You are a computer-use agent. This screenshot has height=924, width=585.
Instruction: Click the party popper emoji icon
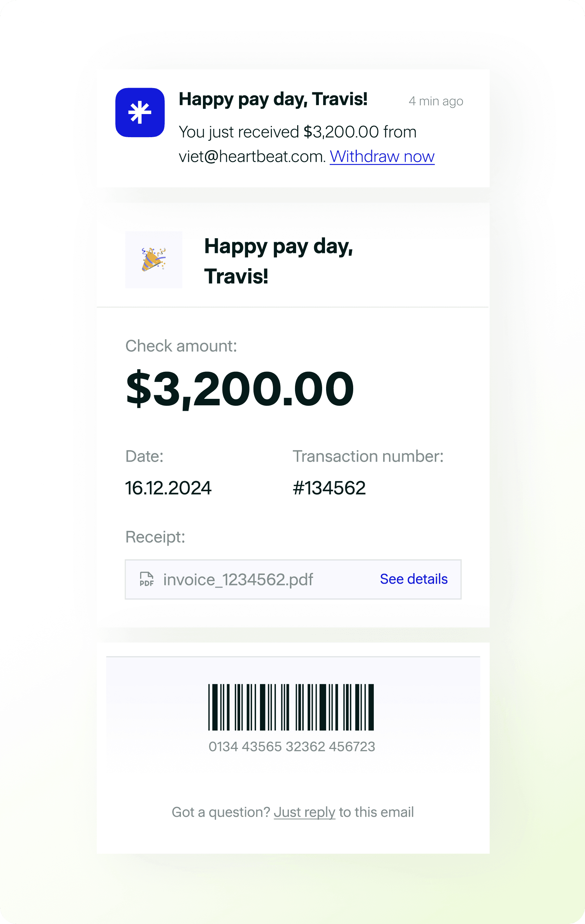tap(153, 260)
